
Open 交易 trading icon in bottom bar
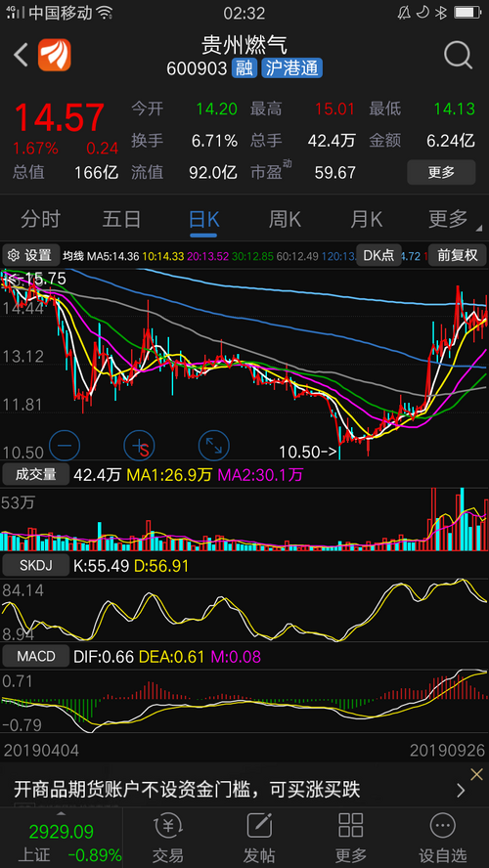[166, 838]
